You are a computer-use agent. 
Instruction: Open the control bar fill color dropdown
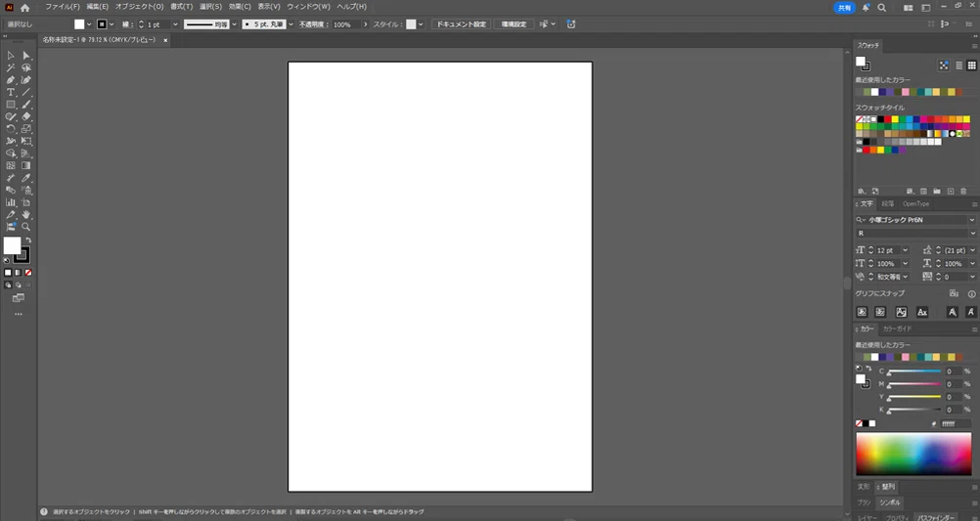pos(89,24)
